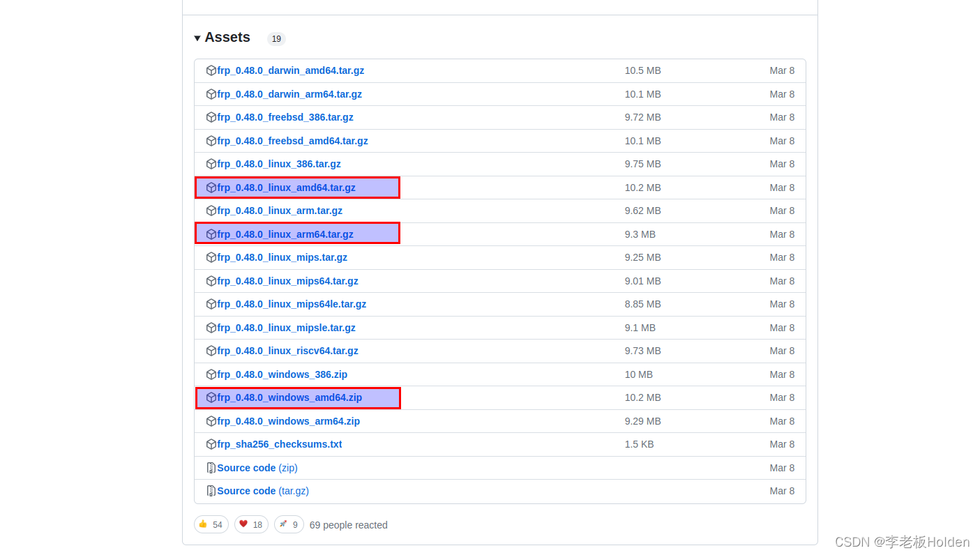Toggle thumbs up reaction with 54
Viewport: 980px width, 555px height.
211,524
